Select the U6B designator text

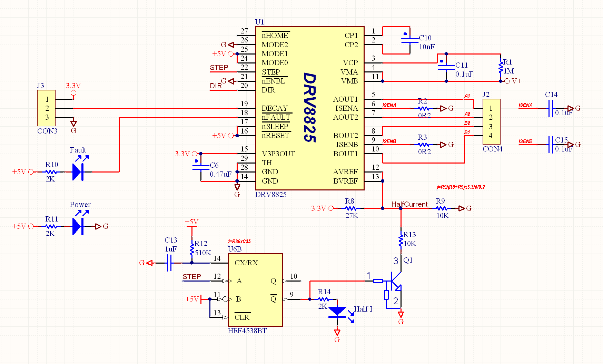coord(235,249)
